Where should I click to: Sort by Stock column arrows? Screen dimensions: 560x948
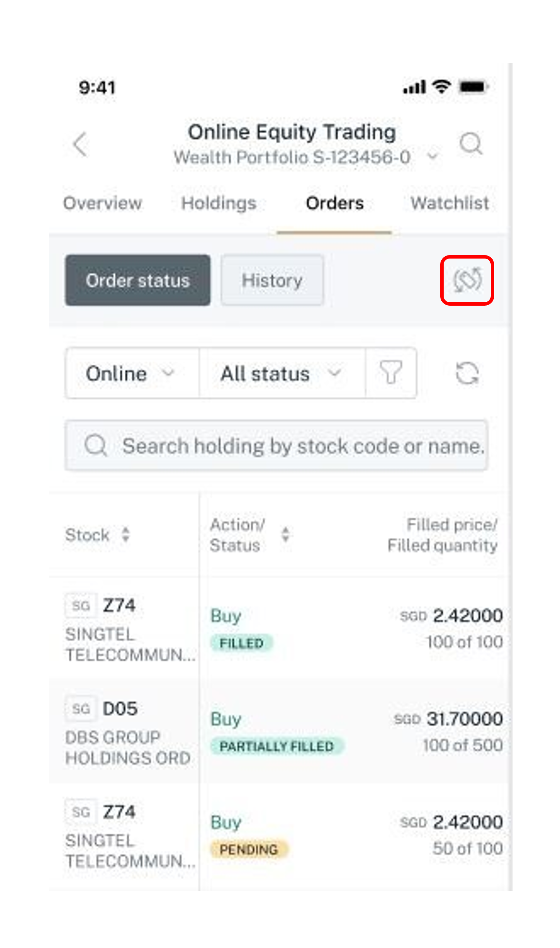pyautogui.click(x=125, y=535)
